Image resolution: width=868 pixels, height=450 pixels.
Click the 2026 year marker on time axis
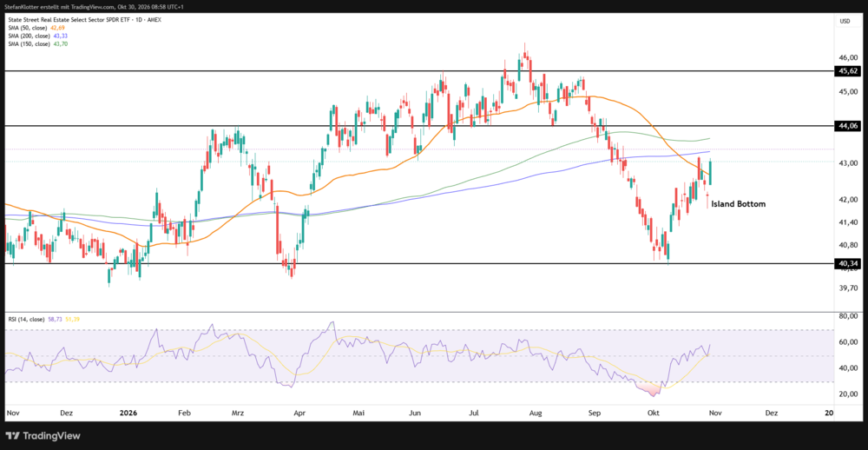(128, 414)
